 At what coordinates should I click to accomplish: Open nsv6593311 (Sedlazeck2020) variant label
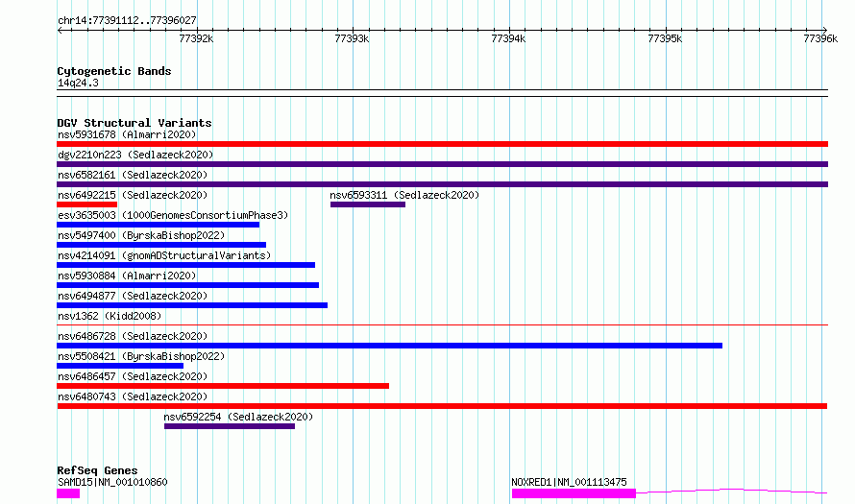pyautogui.click(x=404, y=195)
